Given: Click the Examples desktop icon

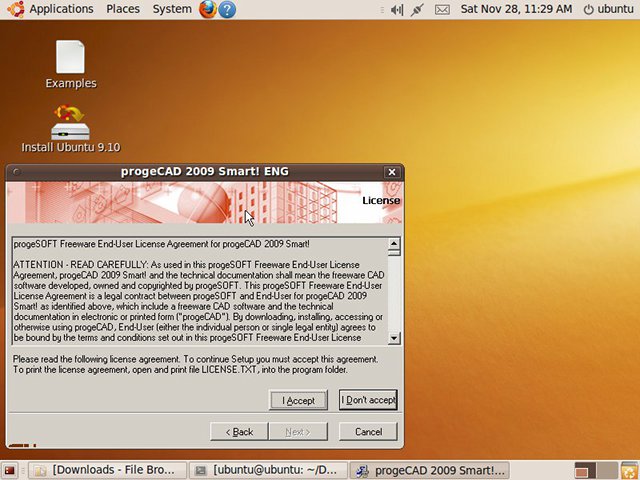Looking at the screenshot, I should point(71,64).
